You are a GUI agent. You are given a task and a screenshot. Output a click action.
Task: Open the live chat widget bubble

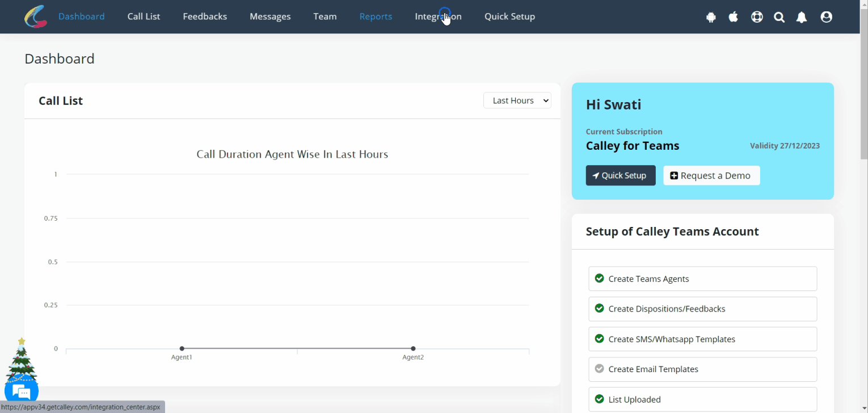(x=22, y=391)
